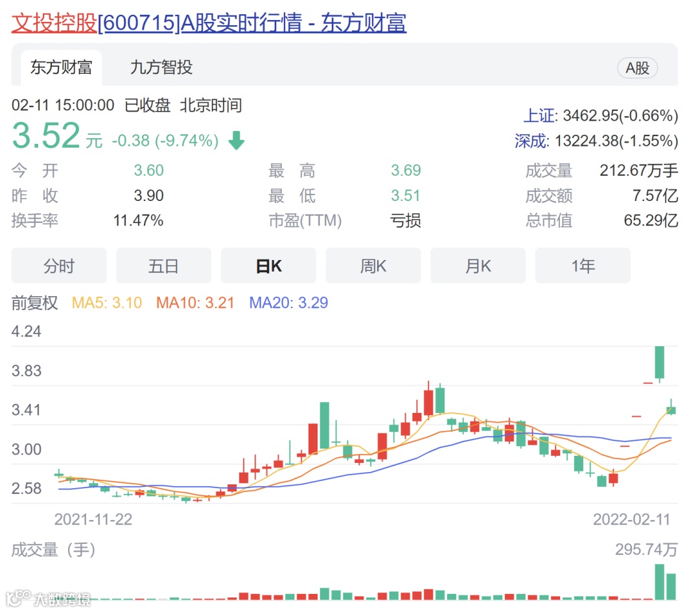Open the 周K weekly candlestick view
Viewport: 700px width, 612px height.
click(373, 266)
